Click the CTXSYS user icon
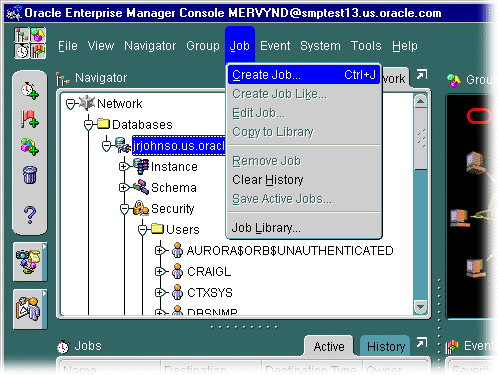Screen dimensions: 498x375 177,292
